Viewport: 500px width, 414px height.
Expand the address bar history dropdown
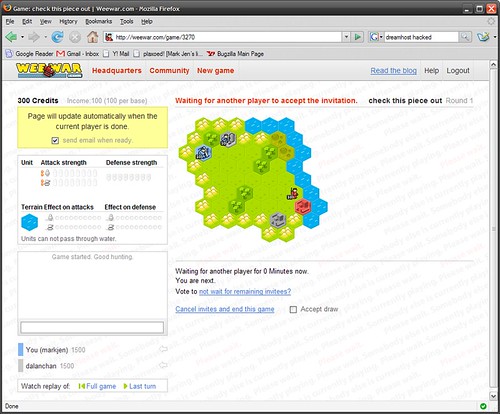[x=346, y=37]
